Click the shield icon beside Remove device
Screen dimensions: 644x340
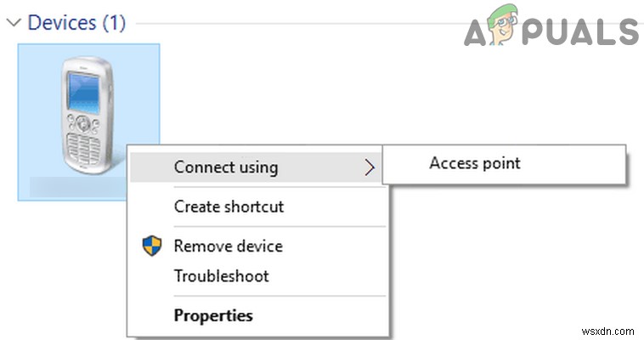[x=151, y=246]
